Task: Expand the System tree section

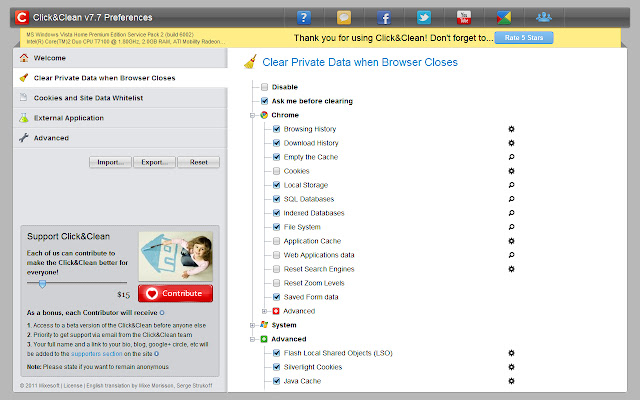Action: (252, 325)
